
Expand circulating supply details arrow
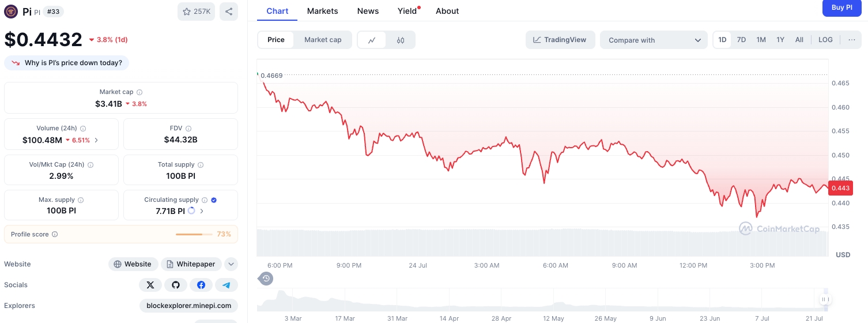(202, 211)
